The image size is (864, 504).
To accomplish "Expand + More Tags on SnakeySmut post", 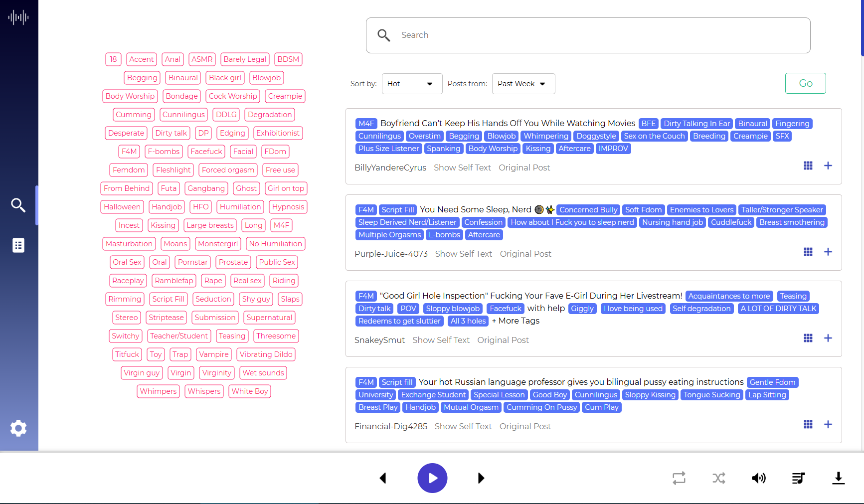I will pyautogui.click(x=516, y=321).
